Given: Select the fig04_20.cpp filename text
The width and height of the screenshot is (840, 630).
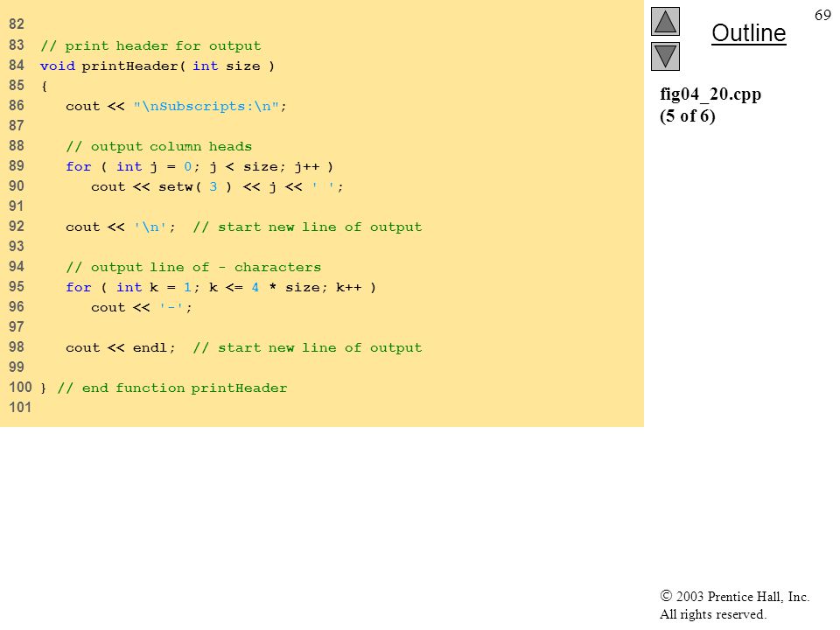Looking at the screenshot, I should pos(710,94).
